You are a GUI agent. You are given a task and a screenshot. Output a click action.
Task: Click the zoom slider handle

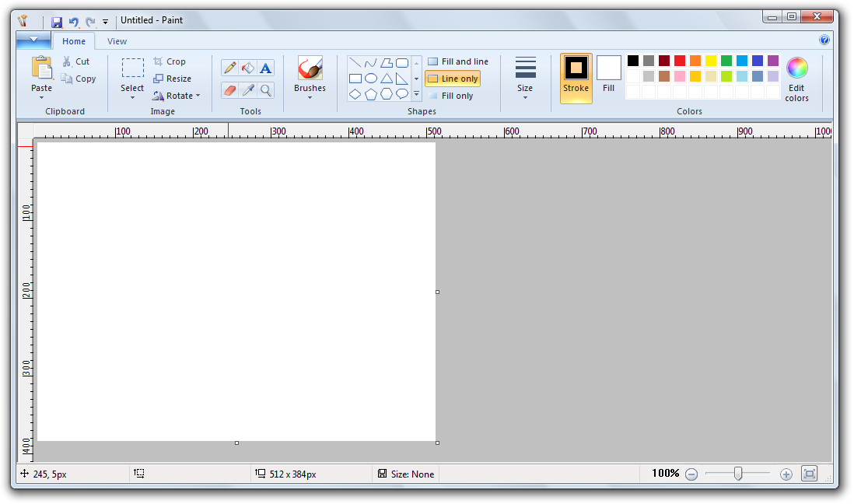click(737, 474)
